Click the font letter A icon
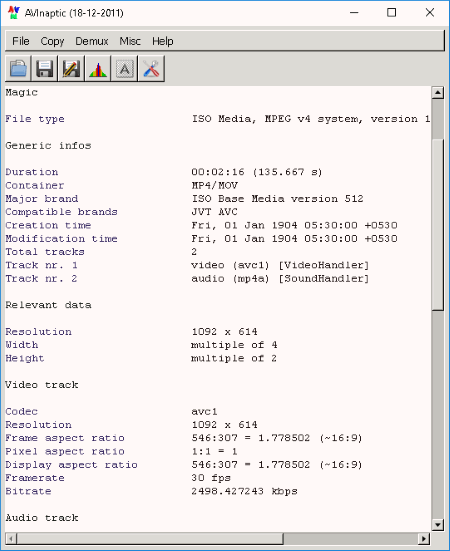The image size is (450, 551). [125, 69]
